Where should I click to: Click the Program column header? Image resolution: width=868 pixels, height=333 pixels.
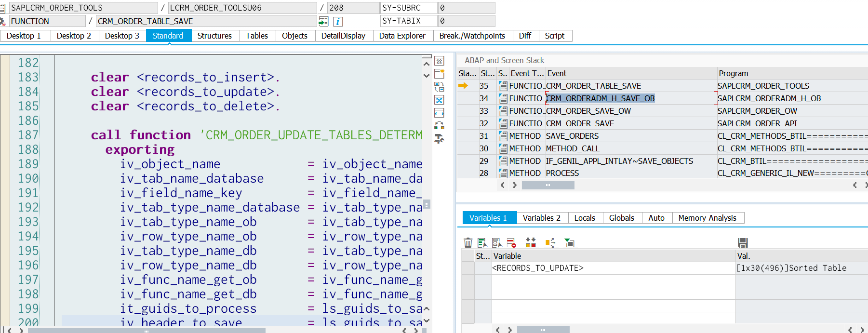pos(792,73)
